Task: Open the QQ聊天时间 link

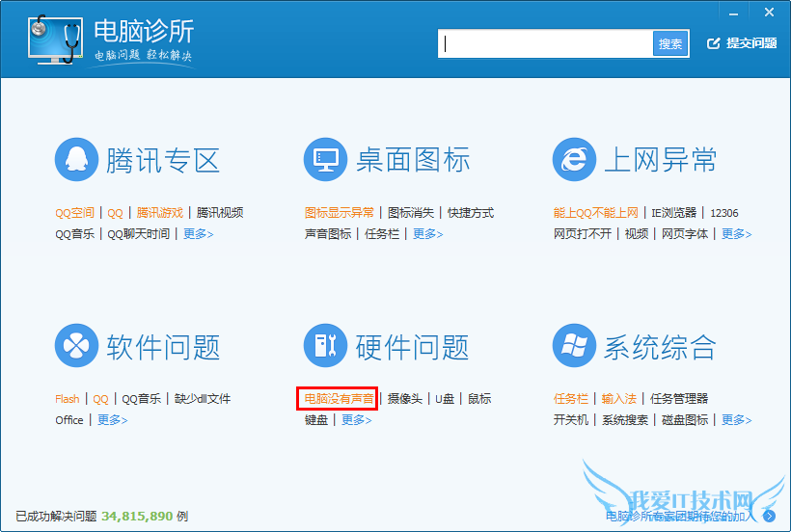Action: [x=139, y=234]
